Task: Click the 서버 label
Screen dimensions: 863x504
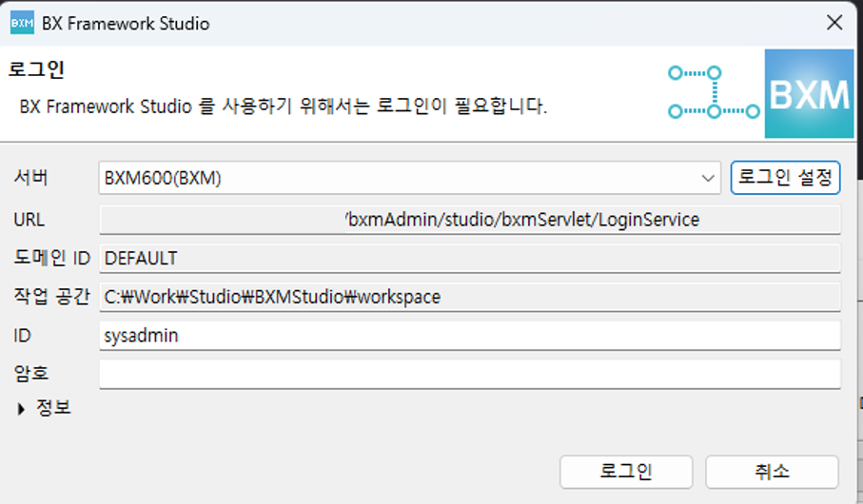Action: point(31,178)
